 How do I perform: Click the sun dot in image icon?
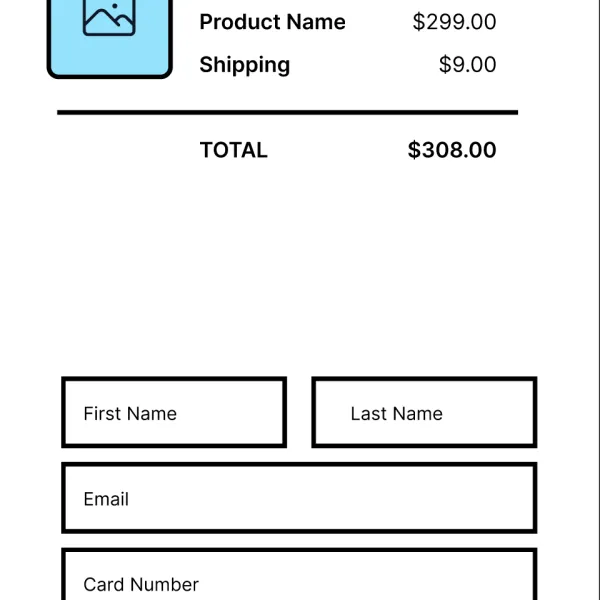[x=114, y=6]
